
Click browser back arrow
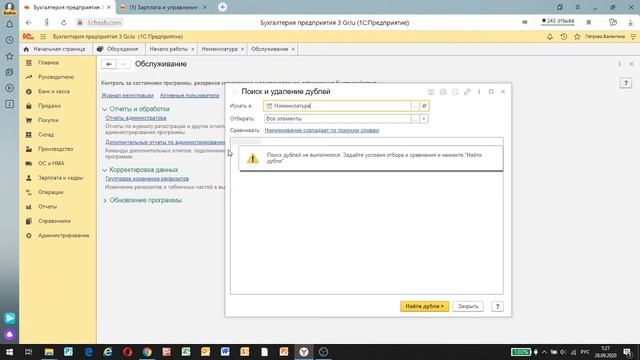[x=28, y=22]
